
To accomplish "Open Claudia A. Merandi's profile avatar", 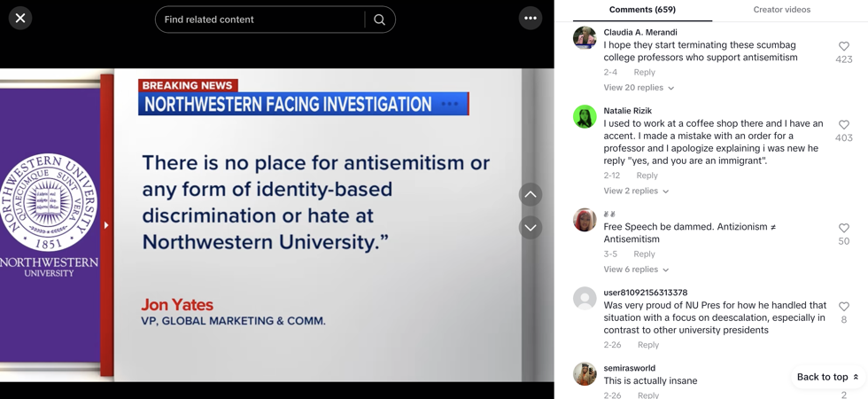I will (x=585, y=38).
